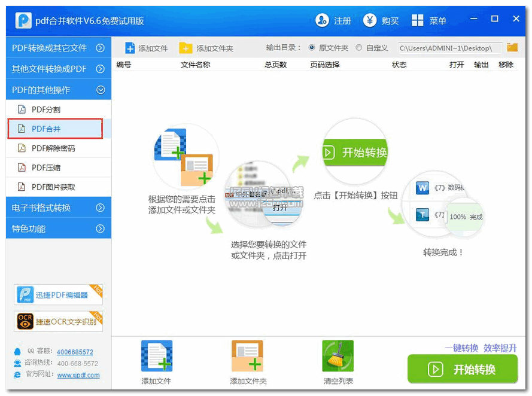
Task: Click the 编号 column header
Action: (x=123, y=65)
